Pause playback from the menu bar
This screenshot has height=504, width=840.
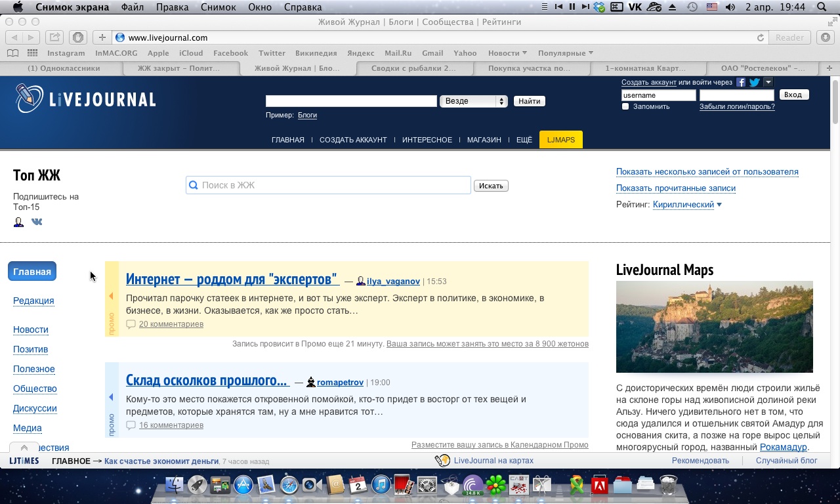pyautogui.click(x=572, y=7)
